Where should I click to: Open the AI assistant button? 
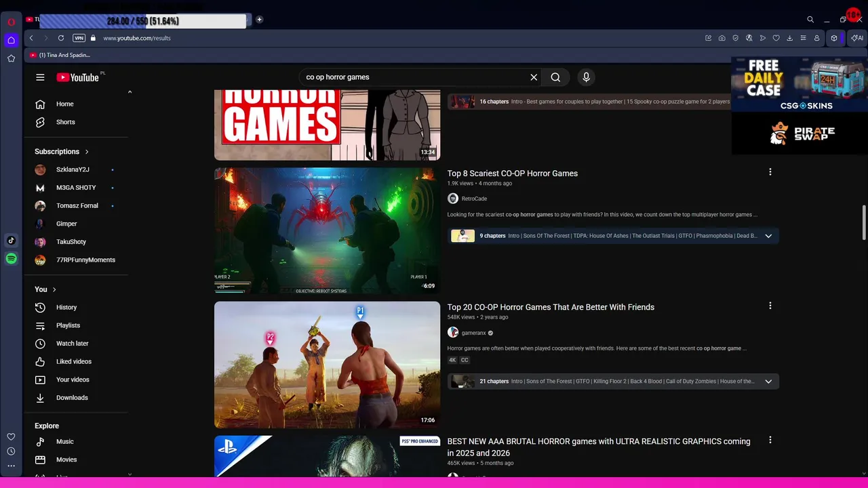pos(857,38)
